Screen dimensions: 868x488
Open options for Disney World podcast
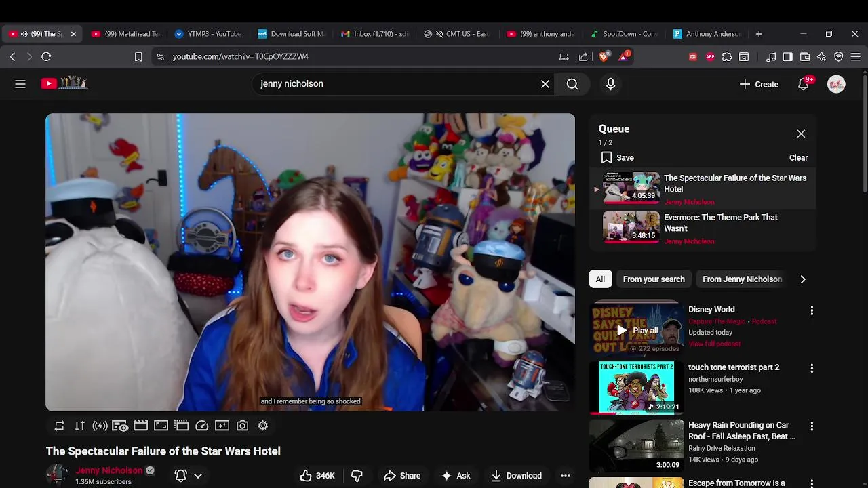pyautogui.click(x=812, y=310)
